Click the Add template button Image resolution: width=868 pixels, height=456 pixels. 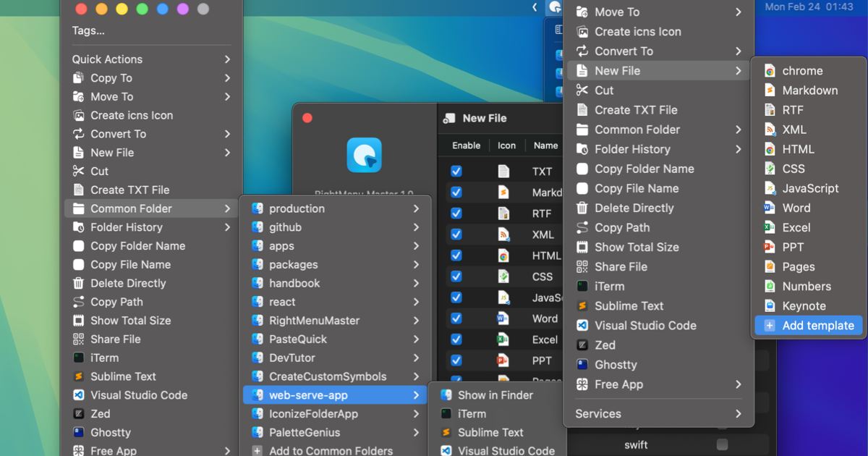tap(809, 326)
